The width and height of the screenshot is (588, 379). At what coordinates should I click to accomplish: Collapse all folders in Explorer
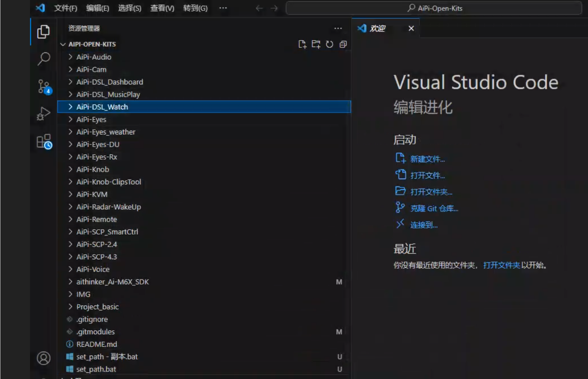point(343,44)
